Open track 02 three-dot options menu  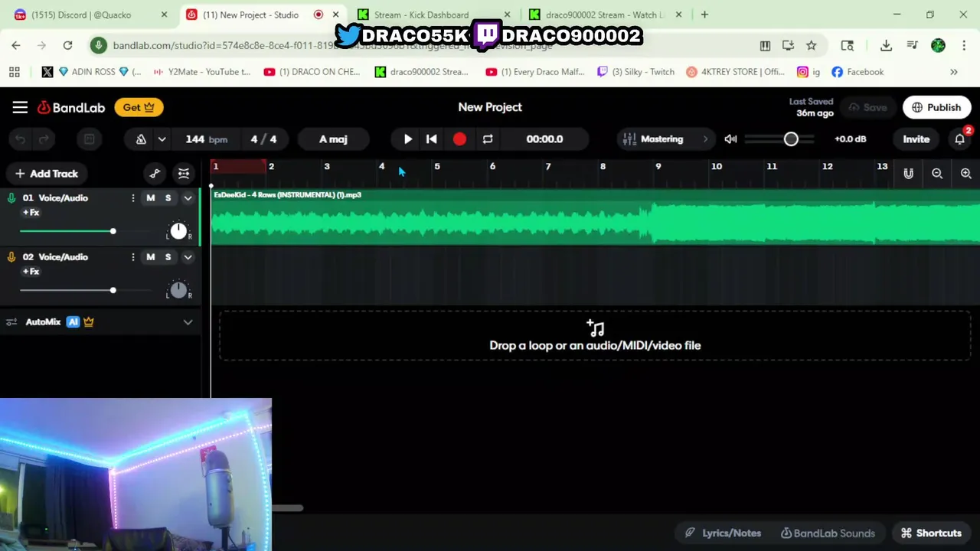[x=132, y=257]
